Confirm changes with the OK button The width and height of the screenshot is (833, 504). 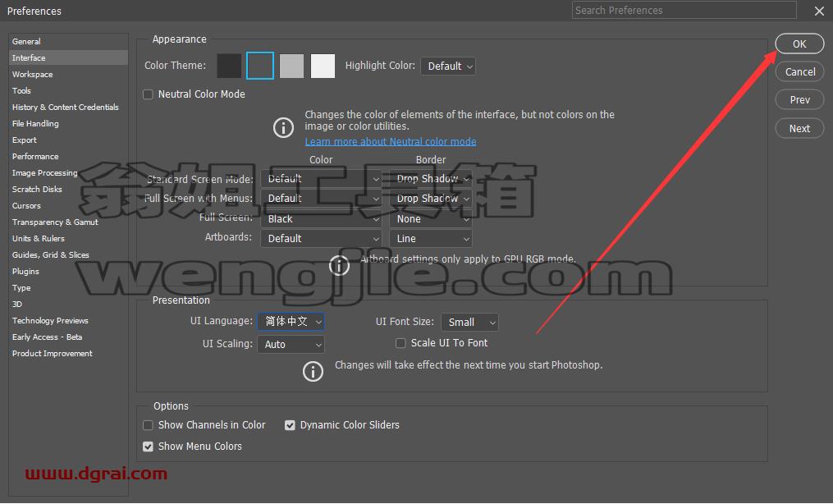pyautogui.click(x=799, y=44)
